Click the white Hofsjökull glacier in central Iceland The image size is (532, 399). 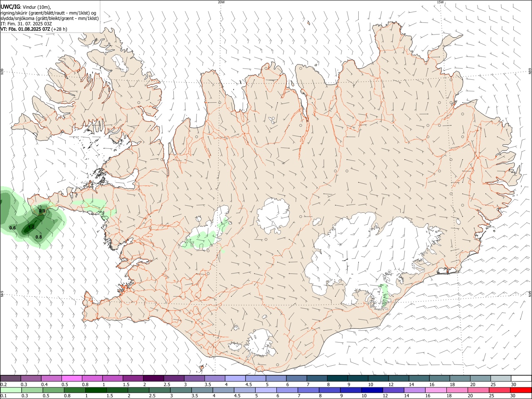click(273, 215)
